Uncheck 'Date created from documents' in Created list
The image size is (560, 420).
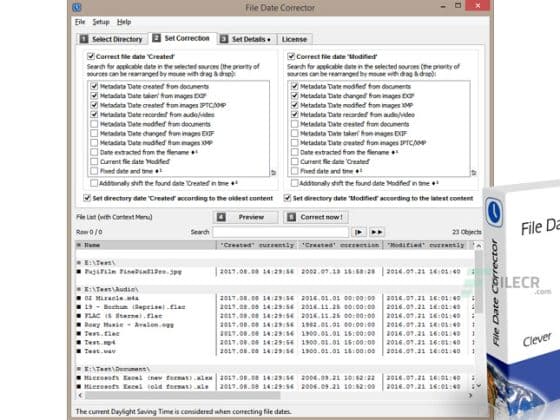click(94, 86)
